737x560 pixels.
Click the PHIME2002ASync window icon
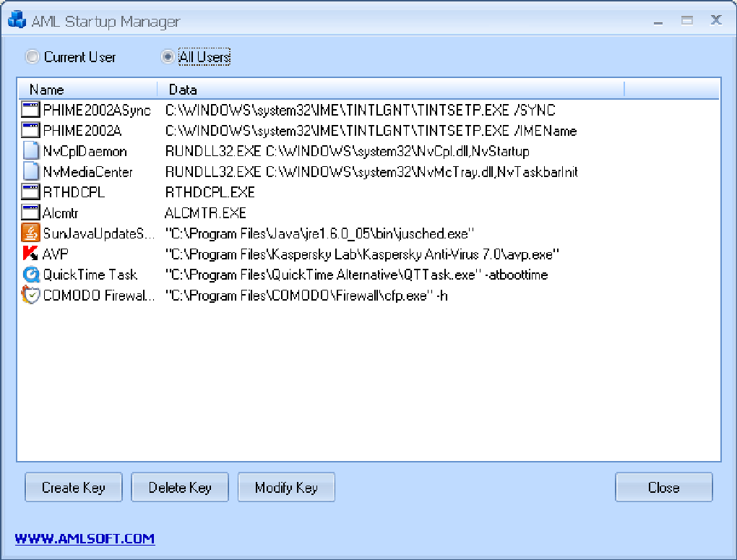click(x=30, y=110)
